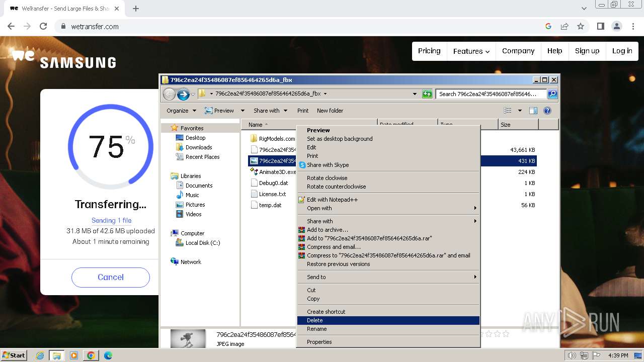Click the Explorer forward navigation button
This screenshot has width=644, height=362.
(183, 94)
